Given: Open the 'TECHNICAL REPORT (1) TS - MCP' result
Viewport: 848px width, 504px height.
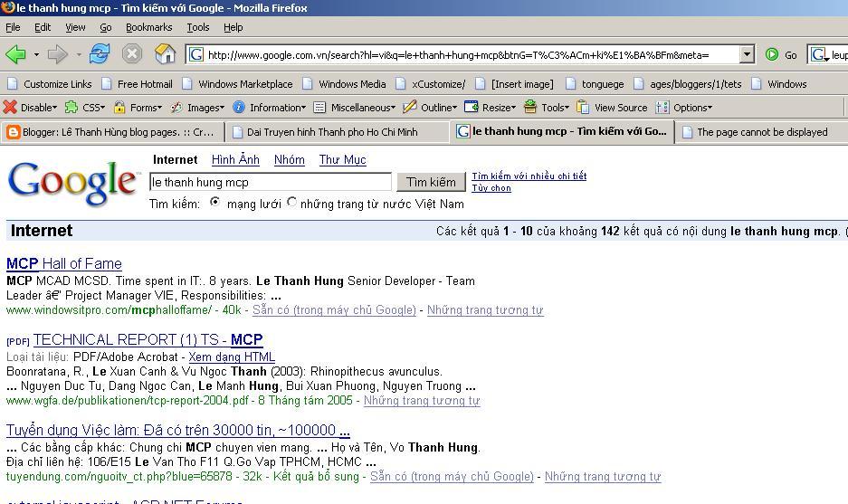Looking at the screenshot, I should [x=148, y=339].
